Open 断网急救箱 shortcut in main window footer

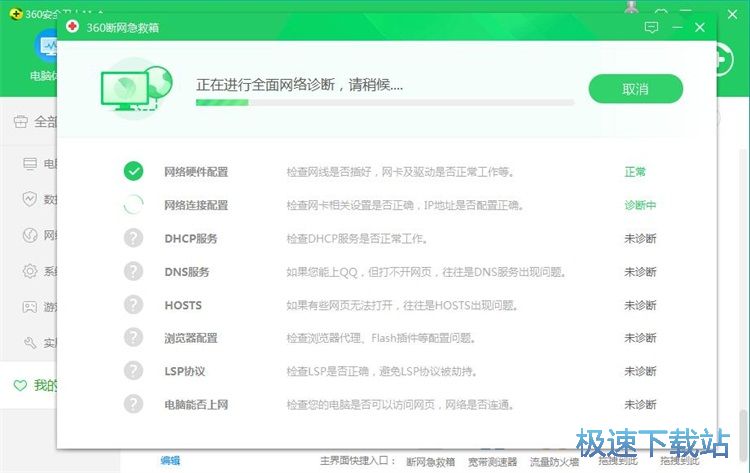coord(430,462)
